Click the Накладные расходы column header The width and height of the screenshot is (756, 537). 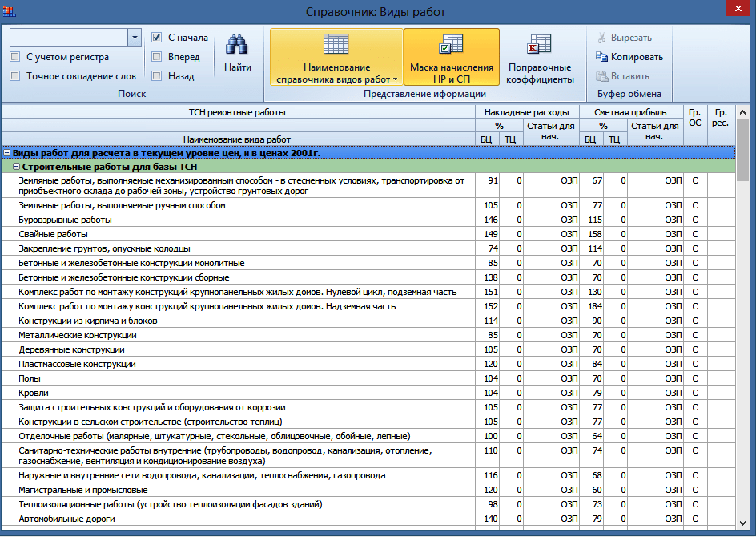click(527, 112)
